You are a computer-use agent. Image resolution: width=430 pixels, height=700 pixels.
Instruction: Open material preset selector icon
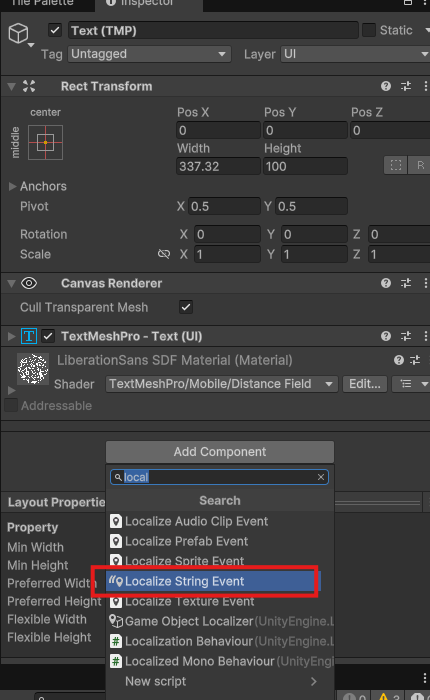(x=415, y=360)
